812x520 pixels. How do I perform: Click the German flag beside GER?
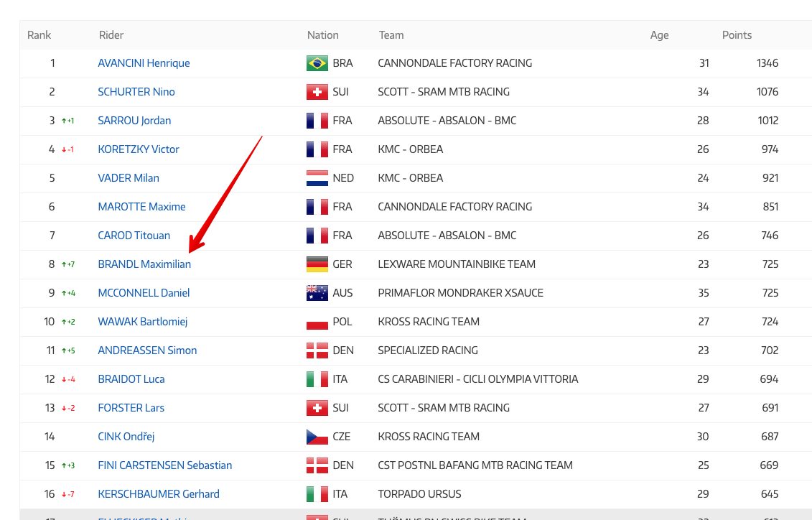(317, 264)
